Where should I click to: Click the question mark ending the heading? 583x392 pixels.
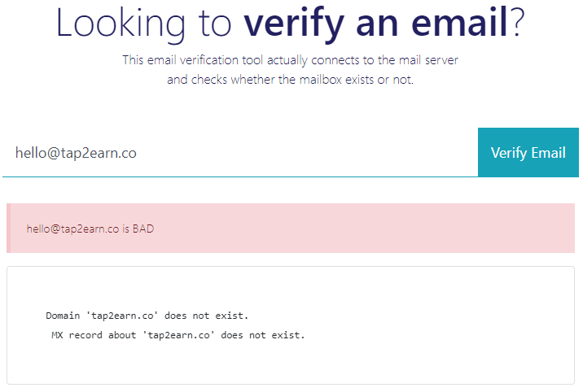click(x=516, y=22)
